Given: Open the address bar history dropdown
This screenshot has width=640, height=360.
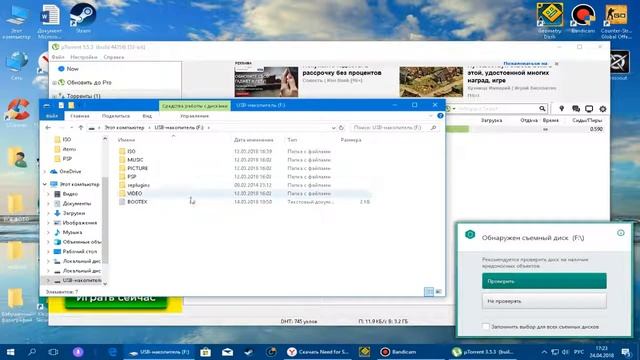Looking at the screenshot, I should (333, 128).
